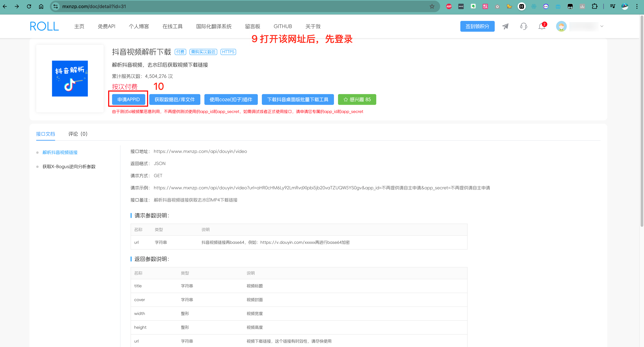Click the 签到领积分 button
This screenshot has width=644, height=347.
click(x=477, y=26)
